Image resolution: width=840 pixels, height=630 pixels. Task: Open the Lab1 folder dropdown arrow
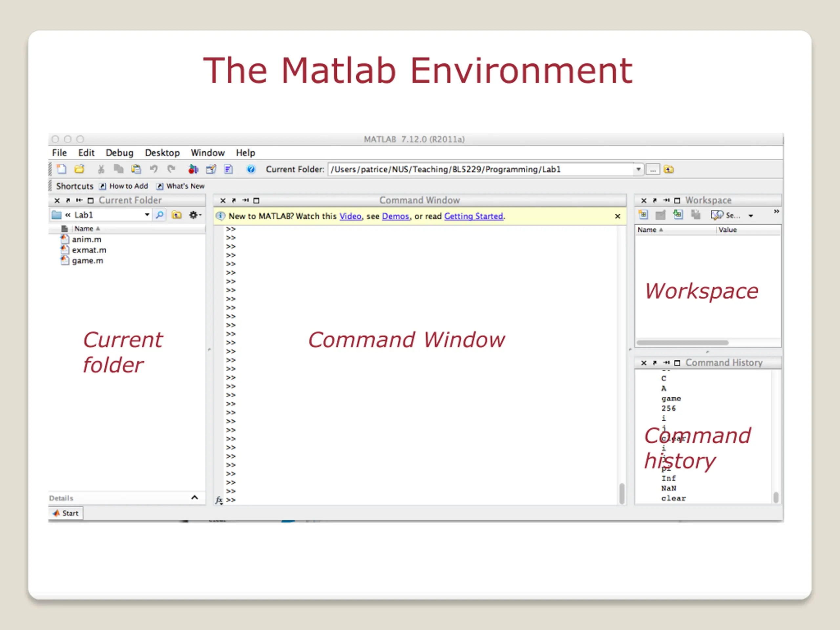tap(147, 215)
